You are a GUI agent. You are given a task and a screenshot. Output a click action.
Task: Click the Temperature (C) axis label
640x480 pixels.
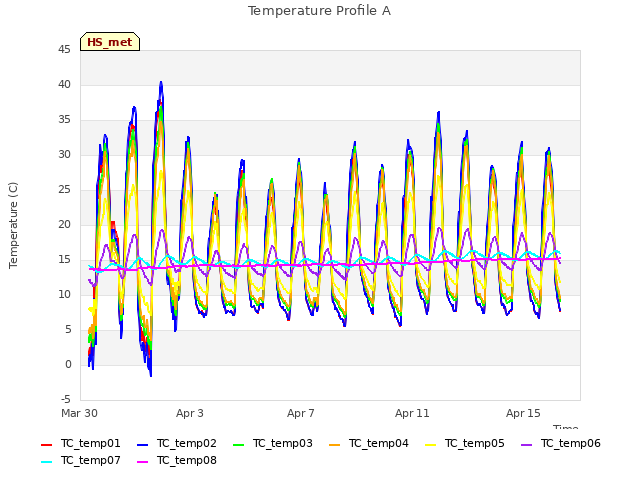click(13, 225)
